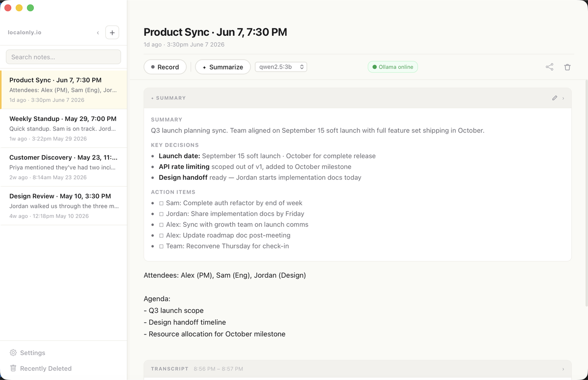Select the Product Sync note in sidebar
Viewport: 588px width, 380px height.
(64, 90)
